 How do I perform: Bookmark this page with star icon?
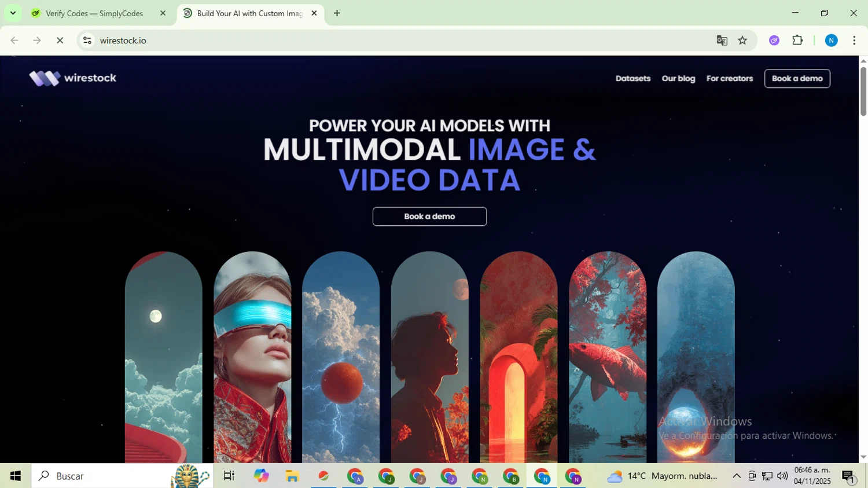pyautogui.click(x=742, y=41)
